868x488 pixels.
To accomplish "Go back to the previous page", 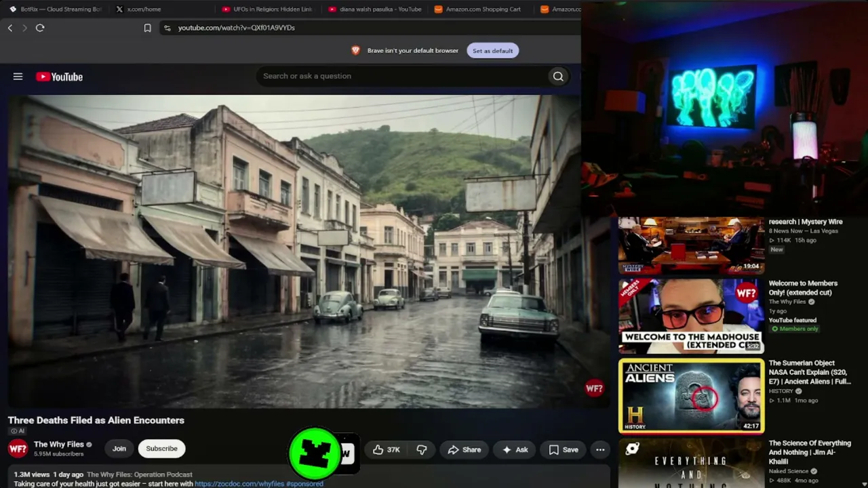I will [10, 28].
